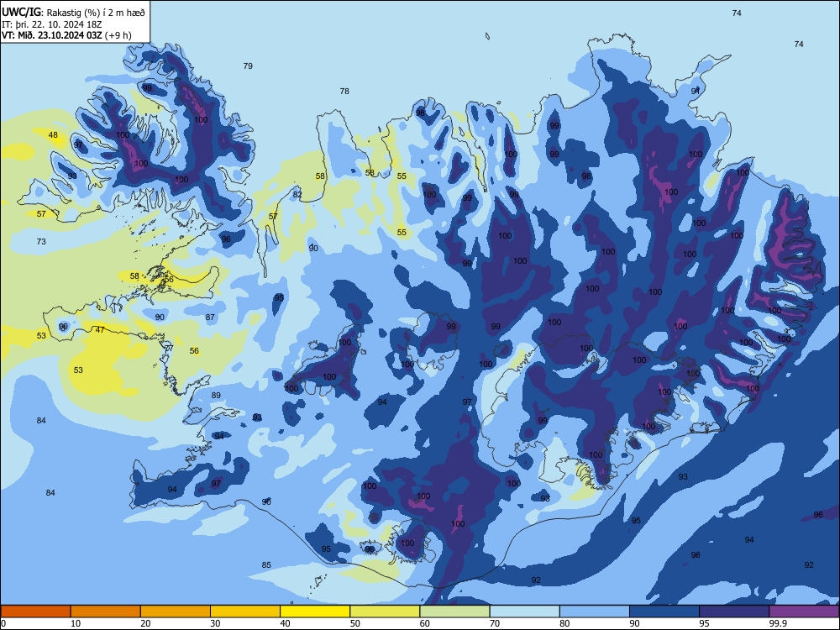Image resolution: width=840 pixels, height=630 pixels.
Task: Select the 10–20 orange legend color band
Action: [x=106, y=612]
